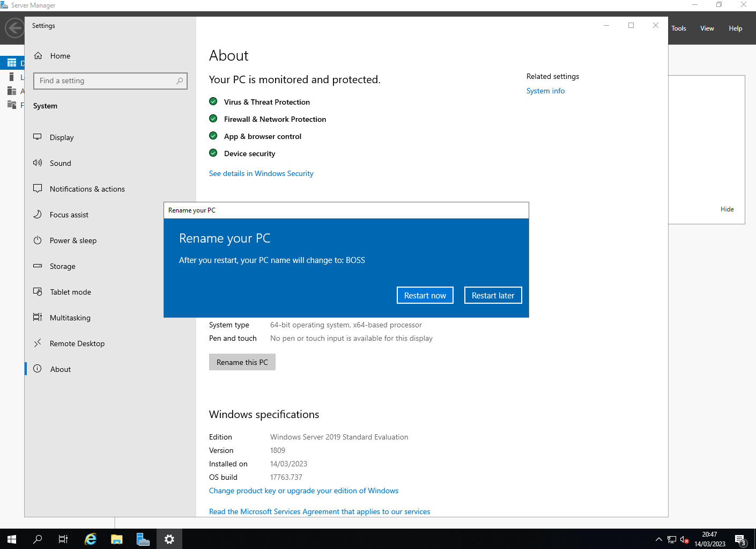
Task: Open Power & sleep settings icon
Action: [x=38, y=240]
